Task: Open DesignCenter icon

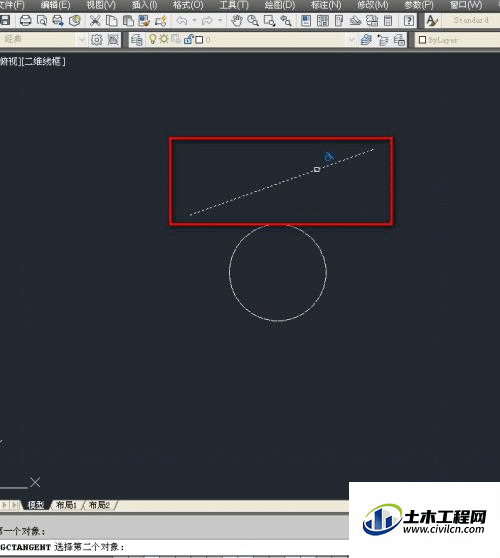Action: [322, 20]
